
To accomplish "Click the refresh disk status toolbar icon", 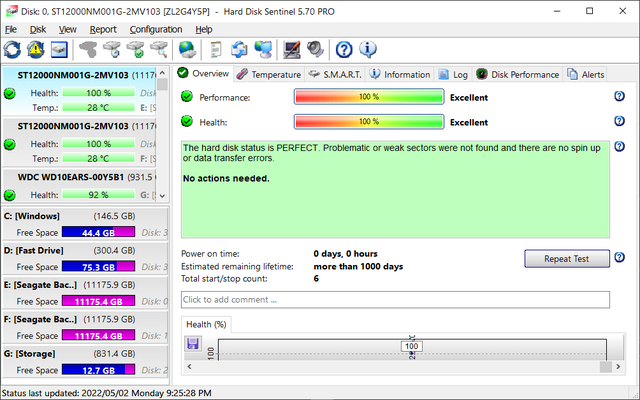I will (x=14, y=49).
